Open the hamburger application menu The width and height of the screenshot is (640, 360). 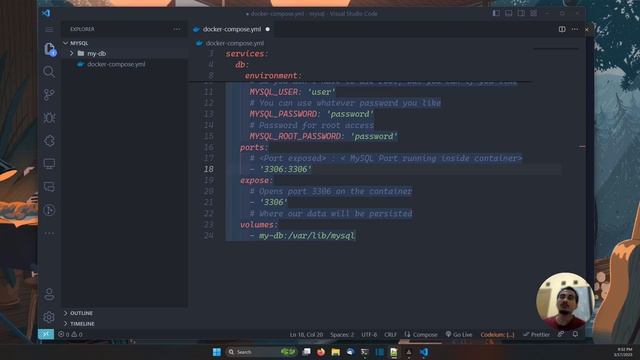coord(49,29)
